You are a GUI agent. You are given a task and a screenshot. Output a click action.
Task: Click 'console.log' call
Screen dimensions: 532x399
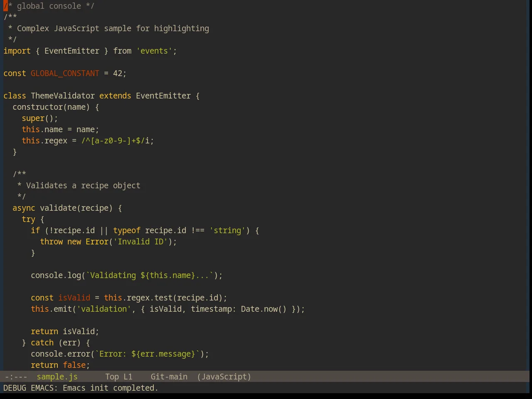pos(56,275)
